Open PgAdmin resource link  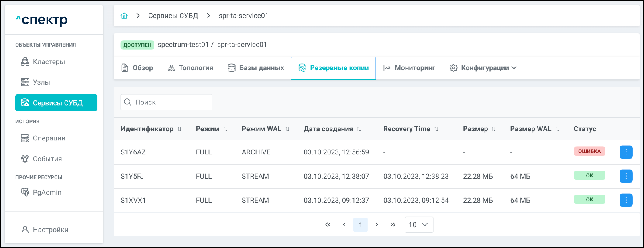pyautogui.click(x=47, y=193)
